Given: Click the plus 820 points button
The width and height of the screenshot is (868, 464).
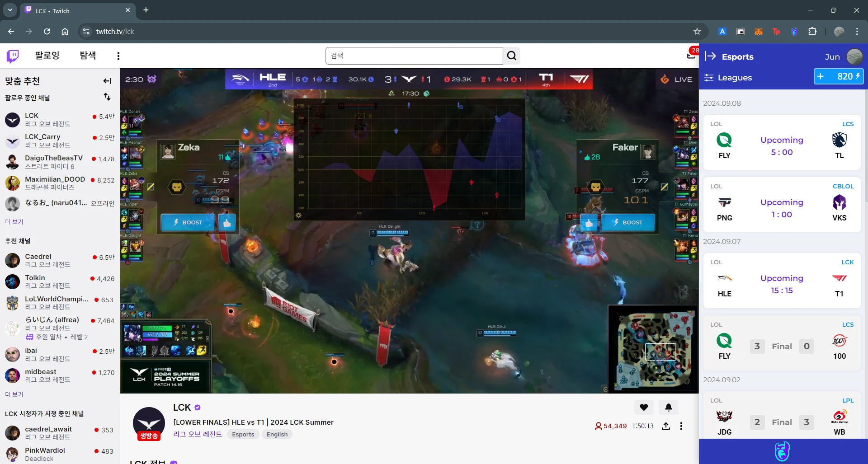Looking at the screenshot, I should pyautogui.click(x=839, y=76).
